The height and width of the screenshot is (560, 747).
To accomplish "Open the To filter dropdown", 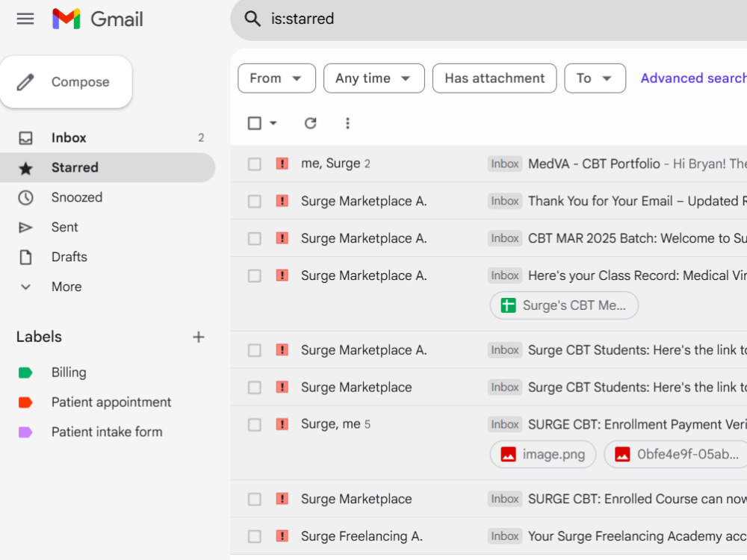I will coord(595,78).
